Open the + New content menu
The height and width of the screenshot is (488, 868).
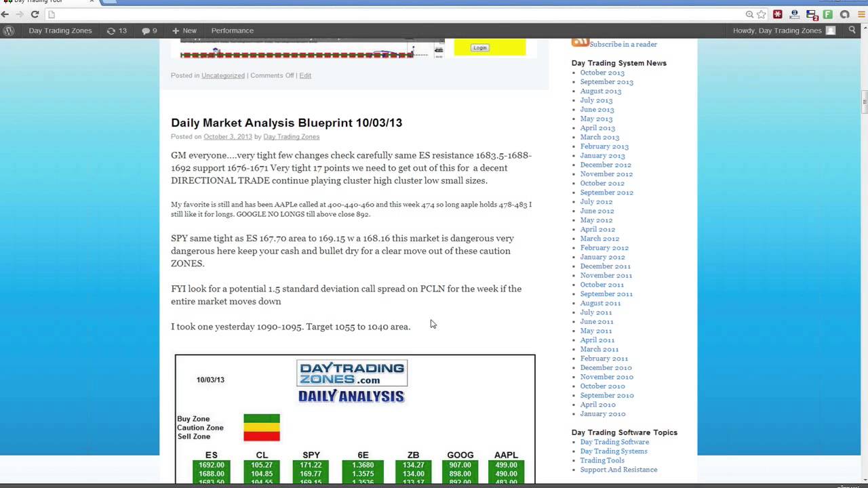184,30
